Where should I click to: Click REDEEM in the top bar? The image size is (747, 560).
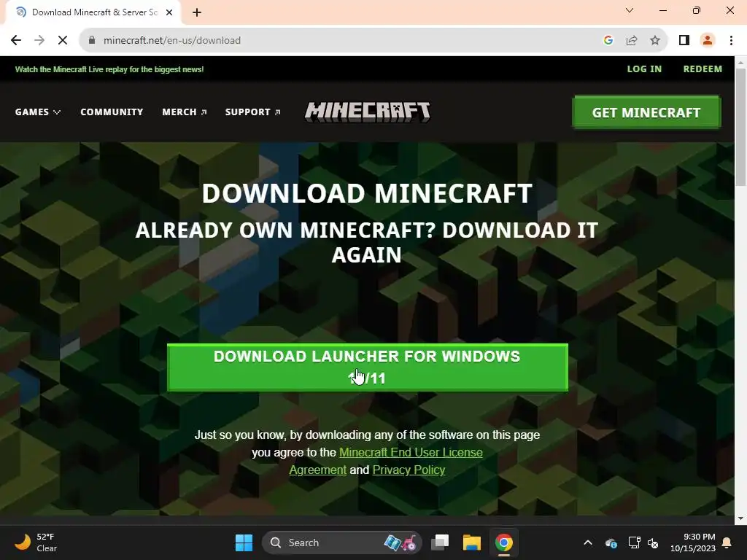703,69
